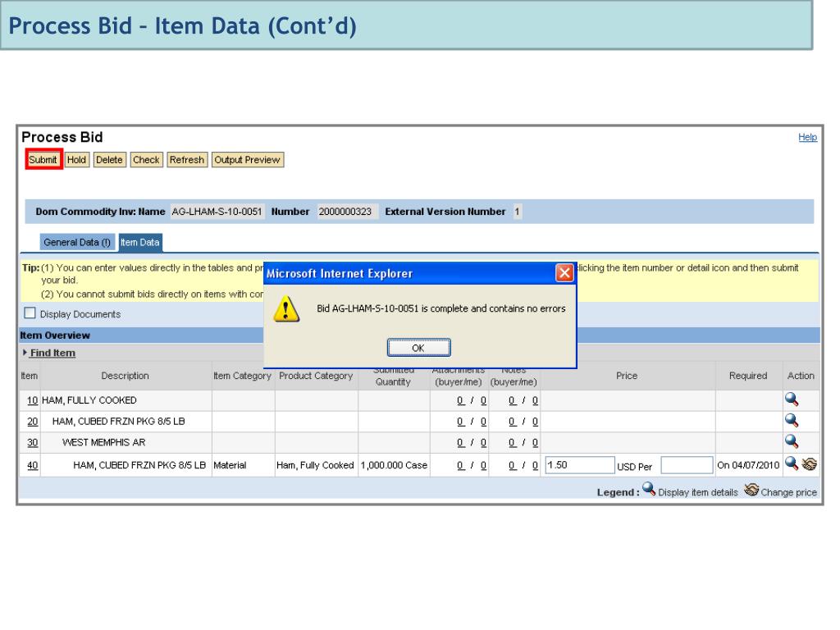The image size is (840, 630).
Task: Open item number 40 link
Action: coord(33,466)
